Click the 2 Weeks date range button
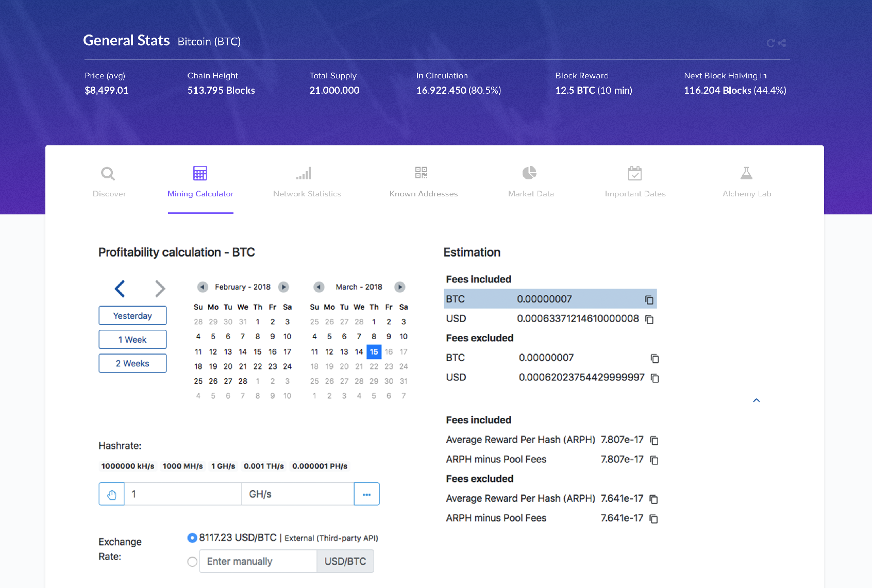872x588 pixels. click(132, 363)
